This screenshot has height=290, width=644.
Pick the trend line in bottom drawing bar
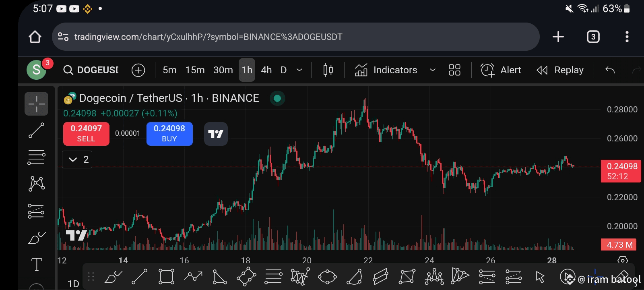point(140,277)
